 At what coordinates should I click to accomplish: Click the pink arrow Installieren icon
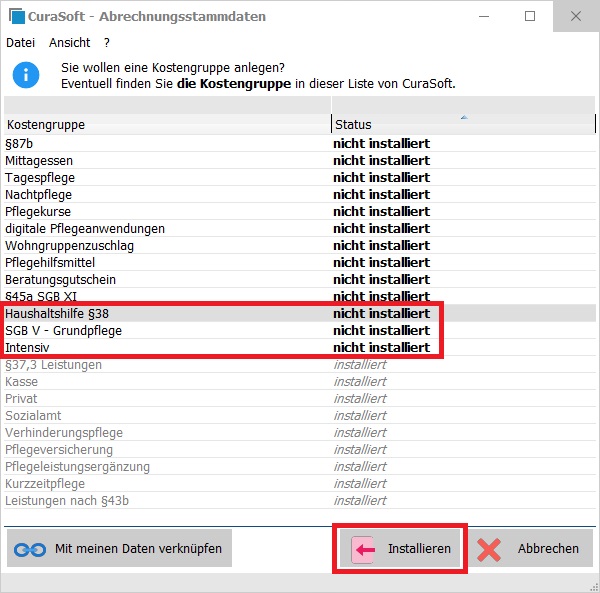(363, 549)
